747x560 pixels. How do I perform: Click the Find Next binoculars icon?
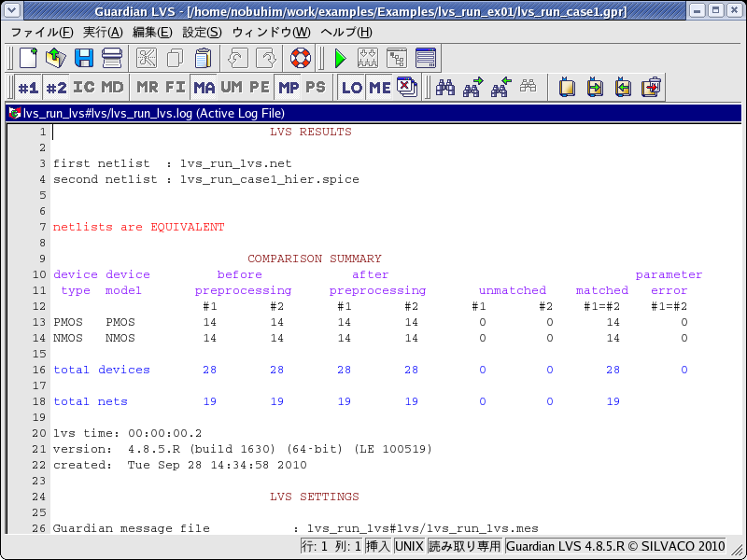click(473, 87)
